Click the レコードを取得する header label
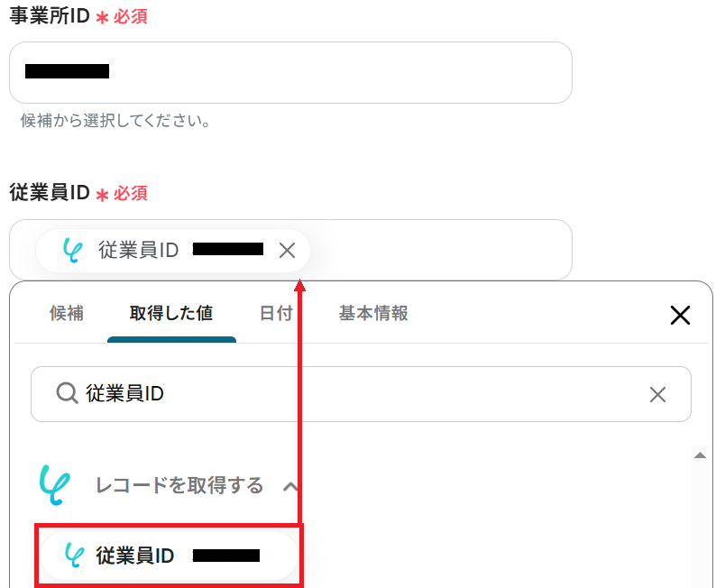Image resolution: width=725 pixels, height=588 pixels. 179,486
